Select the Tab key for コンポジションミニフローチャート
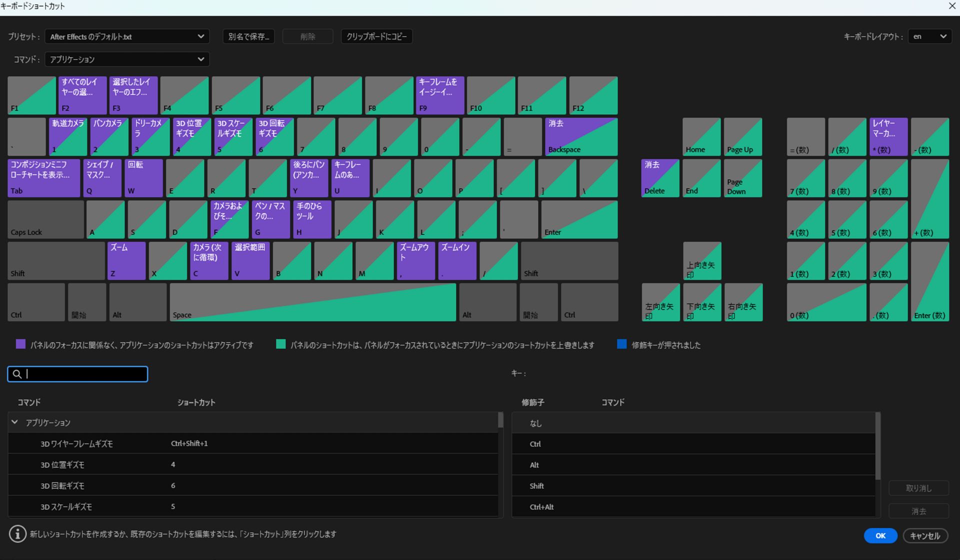This screenshot has height=560, width=960. 43,177
